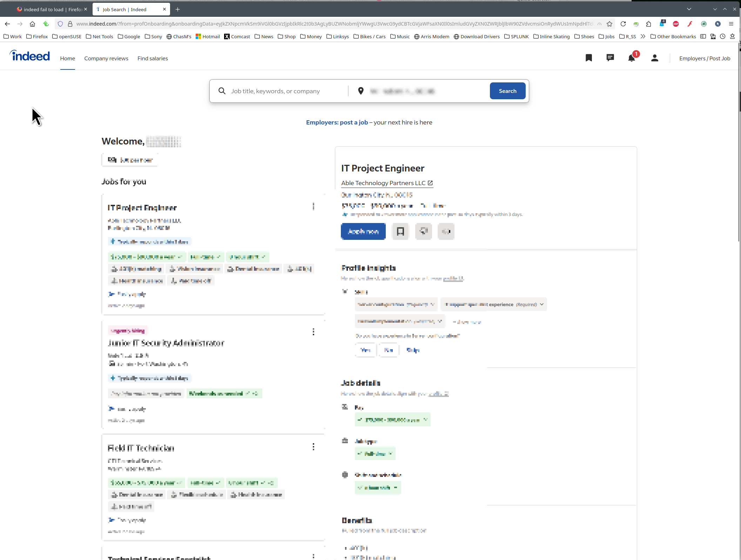Open Find salaries nav item

click(x=153, y=59)
